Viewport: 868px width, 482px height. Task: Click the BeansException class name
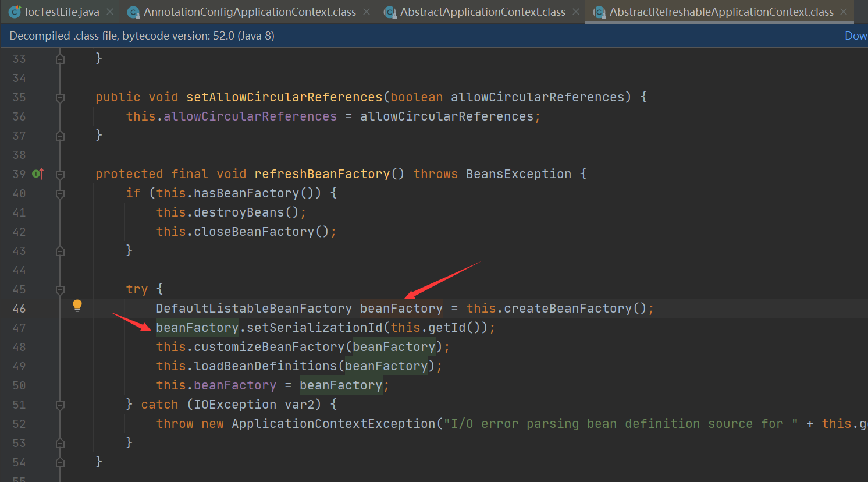(x=519, y=174)
